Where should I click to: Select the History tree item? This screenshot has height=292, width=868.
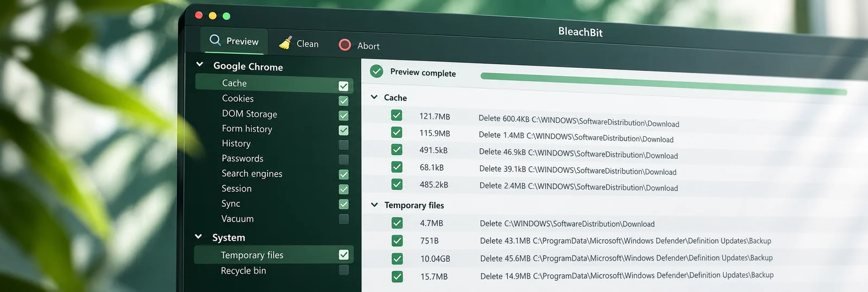click(x=236, y=143)
